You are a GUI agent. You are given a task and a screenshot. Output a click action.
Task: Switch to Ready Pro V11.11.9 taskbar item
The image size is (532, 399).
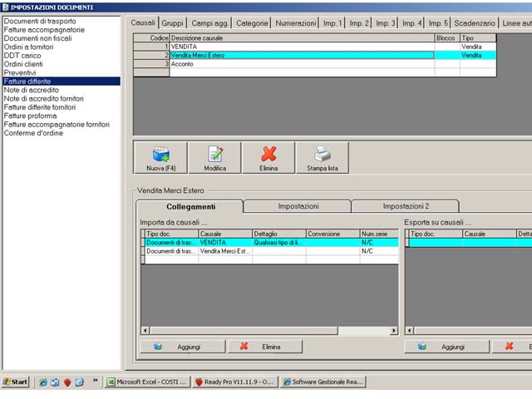pos(235,382)
